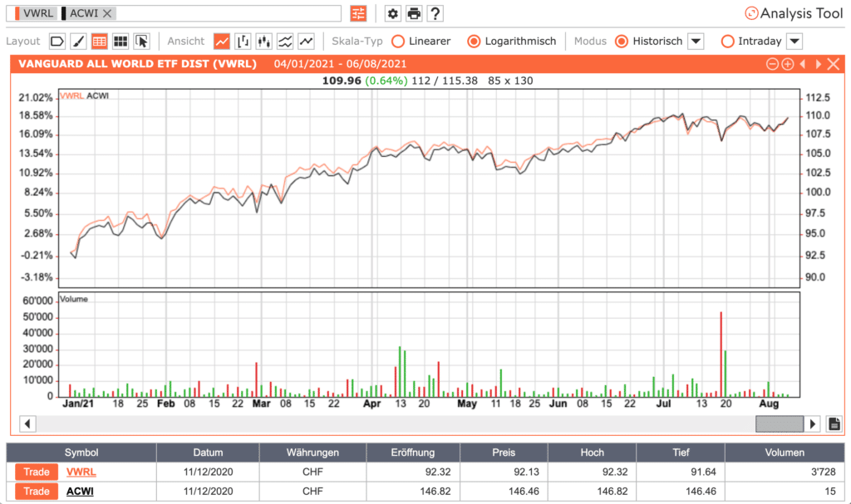Click the print icon in the toolbar
This screenshot has width=851, height=504.
coord(413,13)
